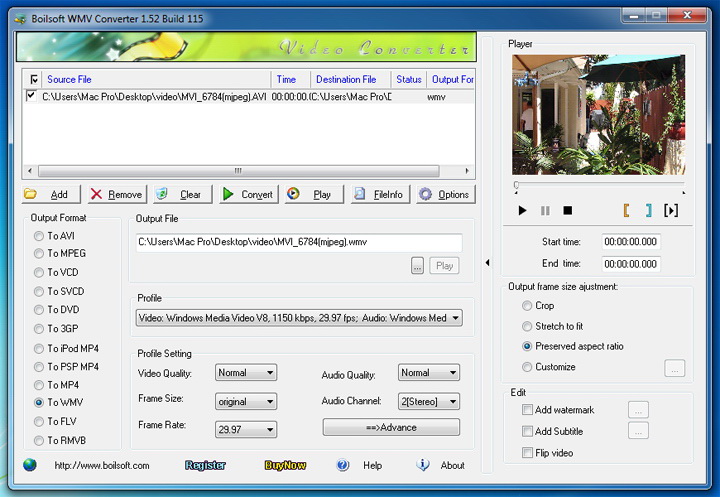Open FileInfo for the selected video
Screen dimensions: 720x497
click(378, 194)
